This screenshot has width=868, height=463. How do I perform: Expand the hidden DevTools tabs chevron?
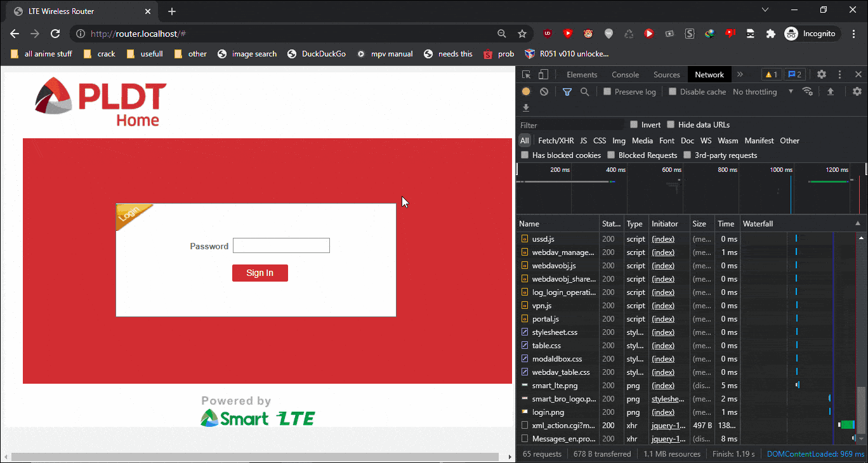pyautogui.click(x=740, y=75)
